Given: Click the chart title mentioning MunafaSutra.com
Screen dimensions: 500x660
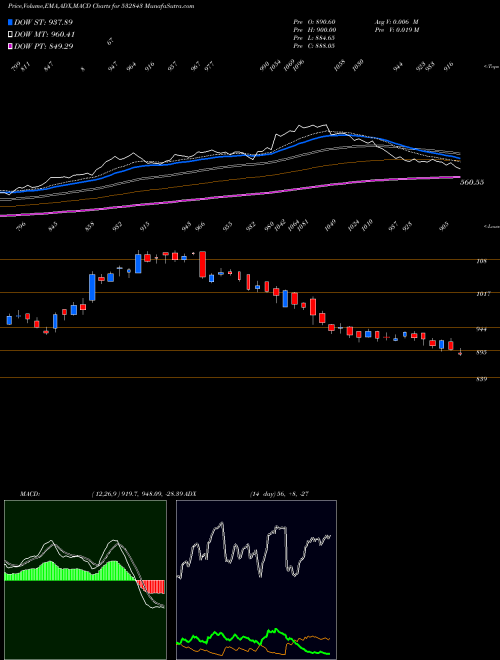Looking at the screenshot, I should 101,7.
